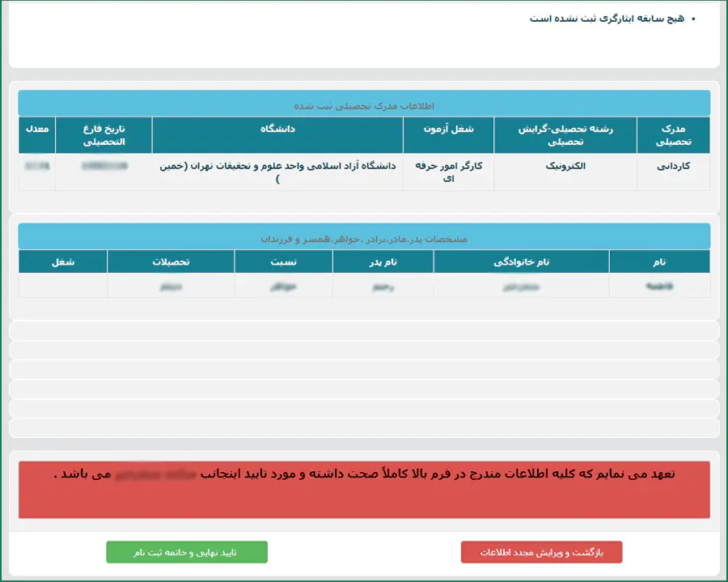Viewport: 728px width, 582px height.
Task: Click the 'تاریخ فارغ التحصیلی' column header
Action: tap(104, 135)
